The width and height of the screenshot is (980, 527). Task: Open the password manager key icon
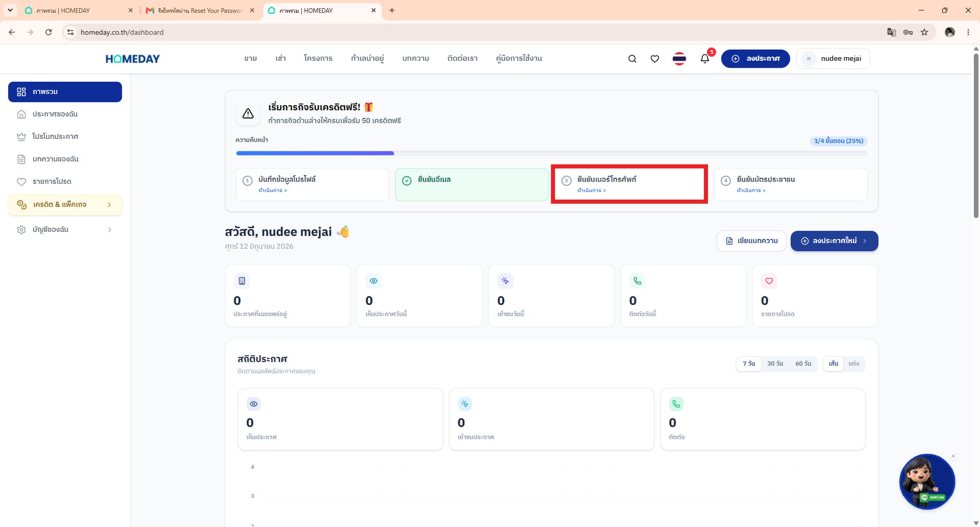(x=908, y=32)
